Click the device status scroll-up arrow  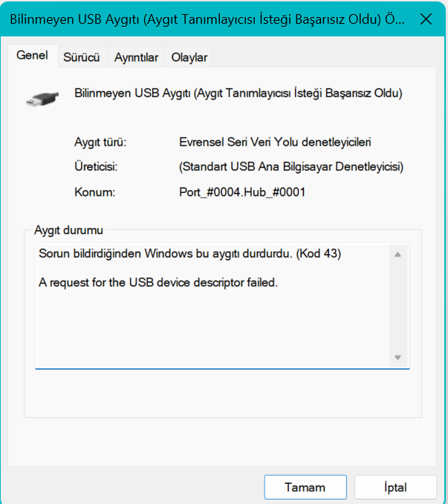[397, 255]
